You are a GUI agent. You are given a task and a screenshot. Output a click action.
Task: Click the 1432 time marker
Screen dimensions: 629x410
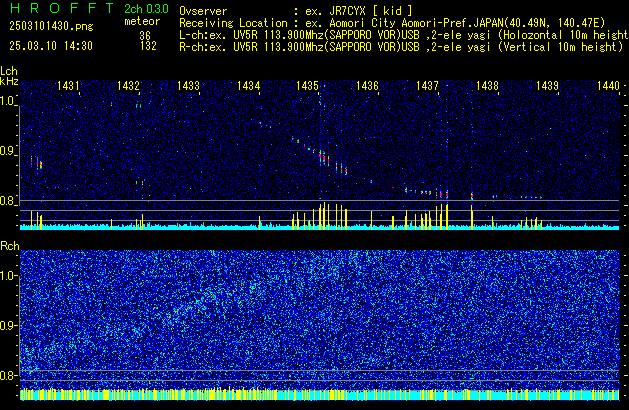point(128,86)
